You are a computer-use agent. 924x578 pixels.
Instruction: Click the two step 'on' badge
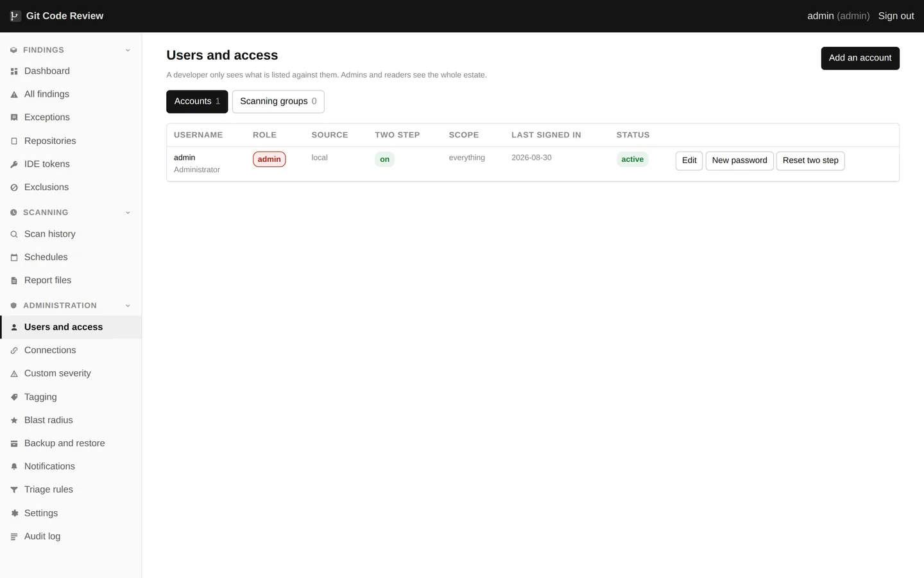click(384, 159)
